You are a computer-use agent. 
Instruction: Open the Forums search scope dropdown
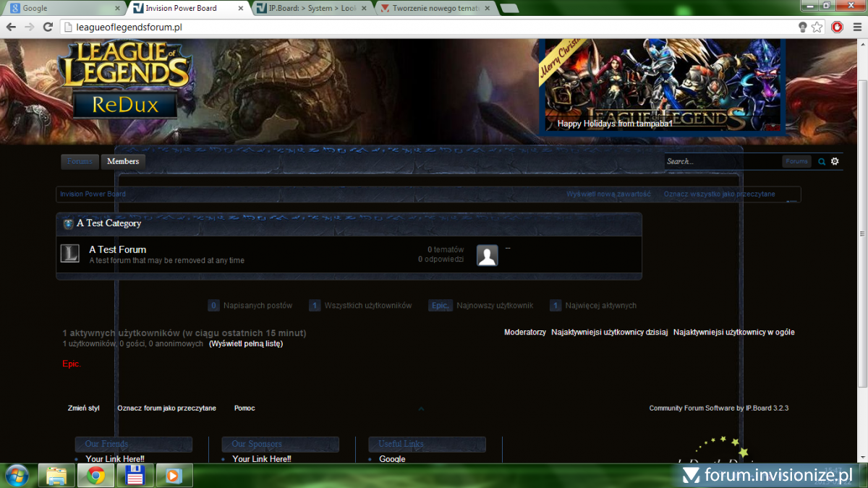point(796,161)
